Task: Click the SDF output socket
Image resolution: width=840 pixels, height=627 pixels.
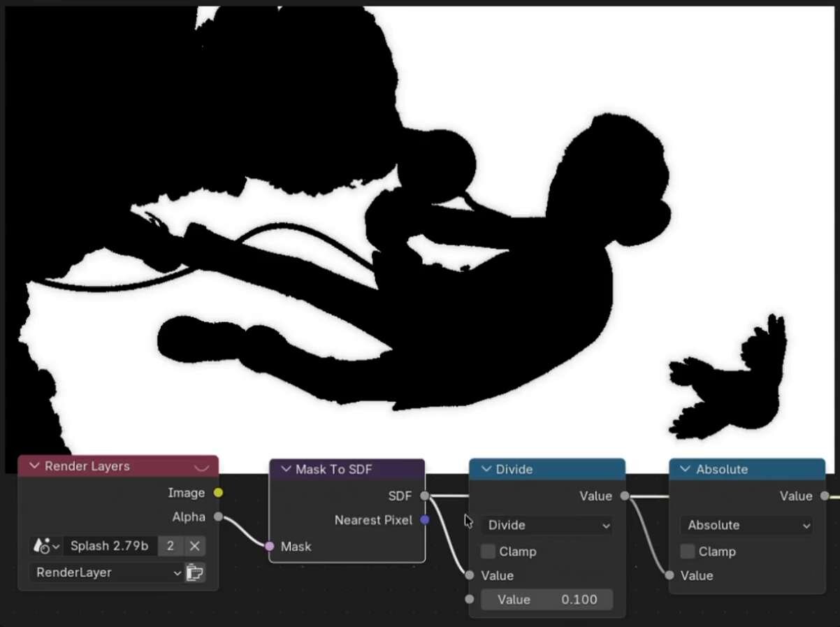Action: (x=425, y=496)
